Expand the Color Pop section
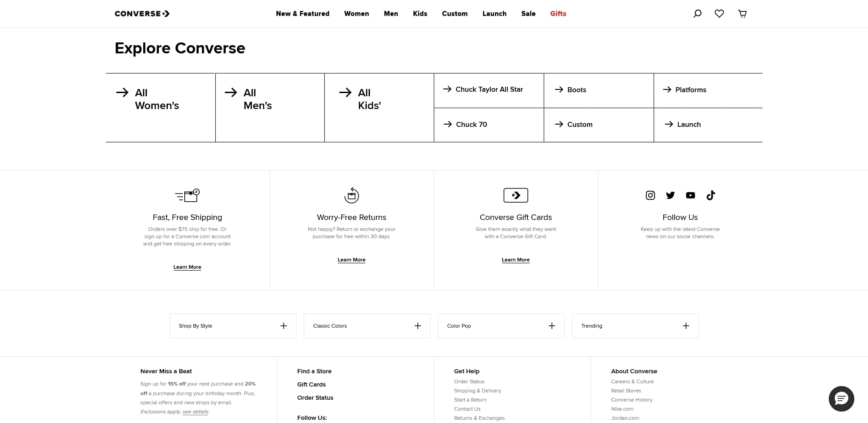 [501, 326]
